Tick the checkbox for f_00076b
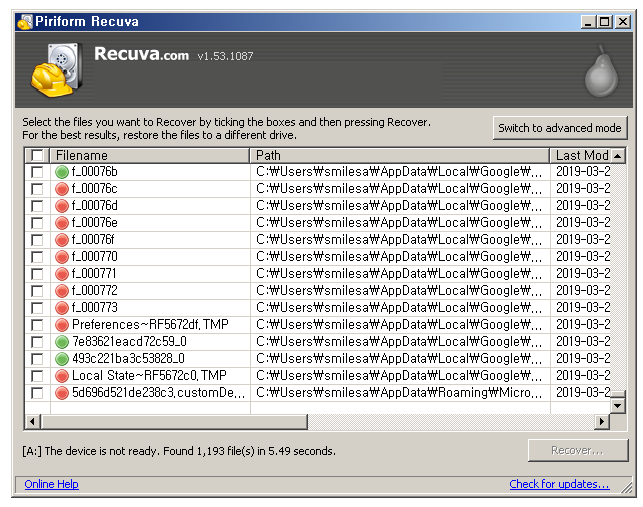 tap(37, 172)
